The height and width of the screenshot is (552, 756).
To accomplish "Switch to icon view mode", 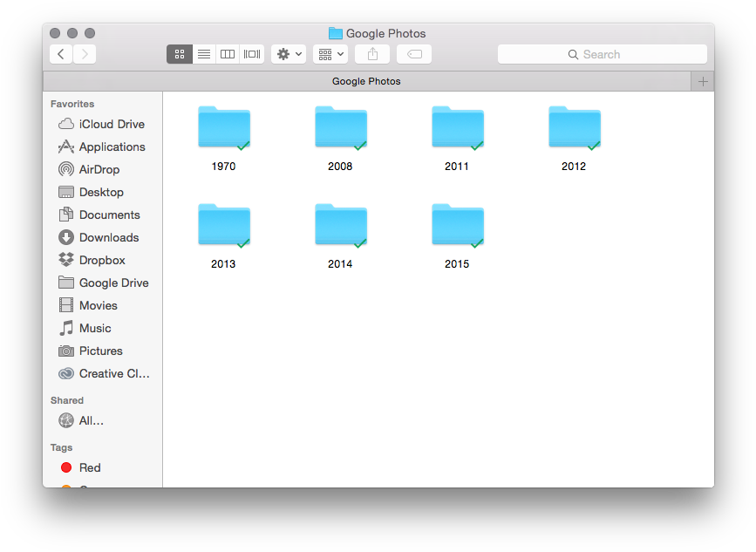I will (x=179, y=54).
